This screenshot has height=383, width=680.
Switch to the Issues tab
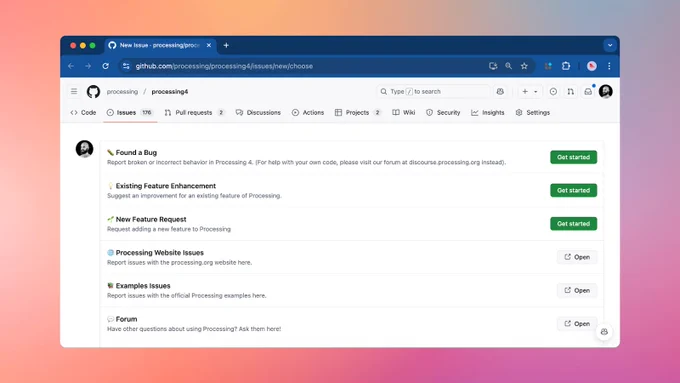pyautogui.click(x=130, y=112)
